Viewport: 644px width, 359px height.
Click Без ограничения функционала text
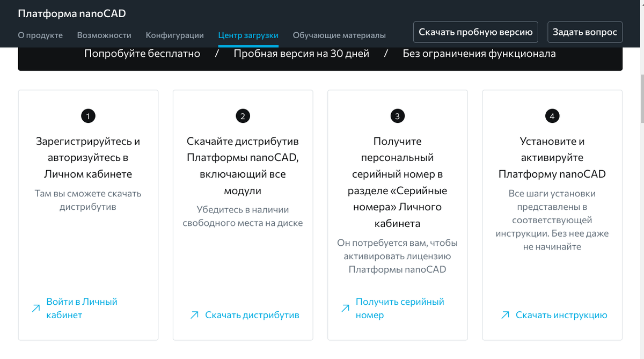tap(479, 54)
